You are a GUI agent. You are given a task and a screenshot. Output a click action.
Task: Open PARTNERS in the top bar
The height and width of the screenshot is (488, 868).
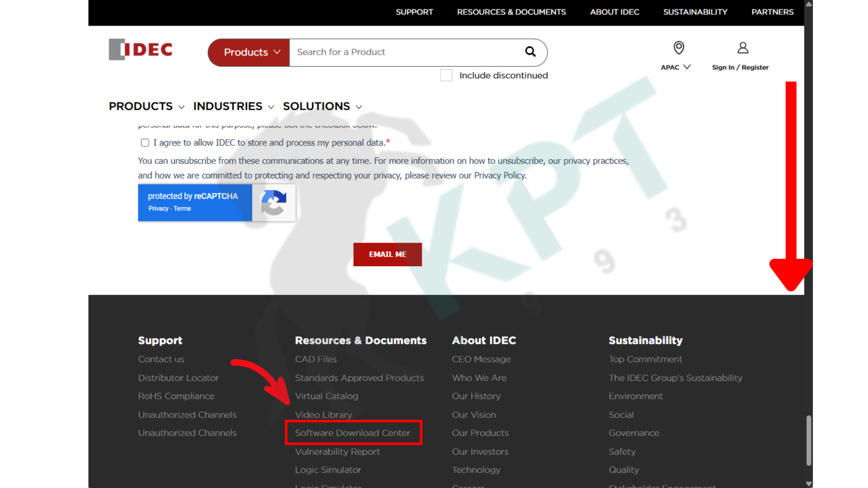point(772,12)
